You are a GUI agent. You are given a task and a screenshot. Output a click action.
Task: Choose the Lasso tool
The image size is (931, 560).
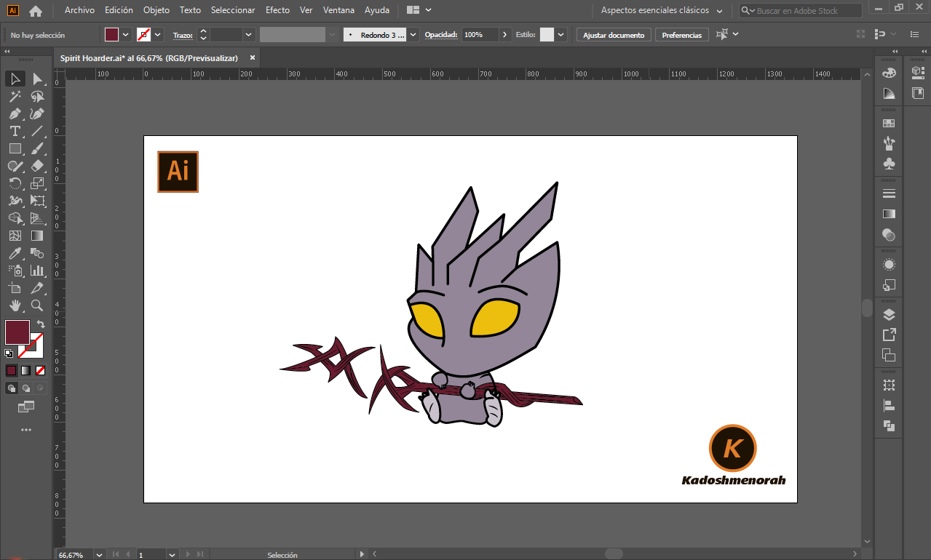(x=37, y=96)
